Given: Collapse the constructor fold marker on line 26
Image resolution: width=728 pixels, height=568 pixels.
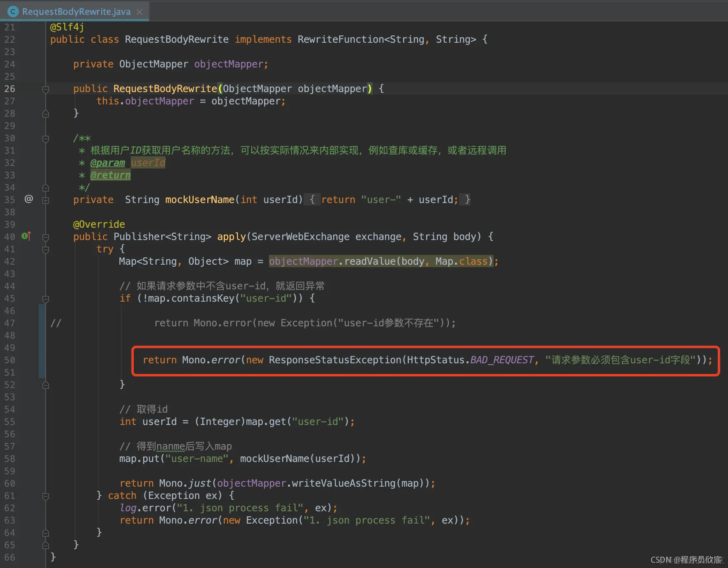Looking at the screenshot, I should (x=46, y=89).
